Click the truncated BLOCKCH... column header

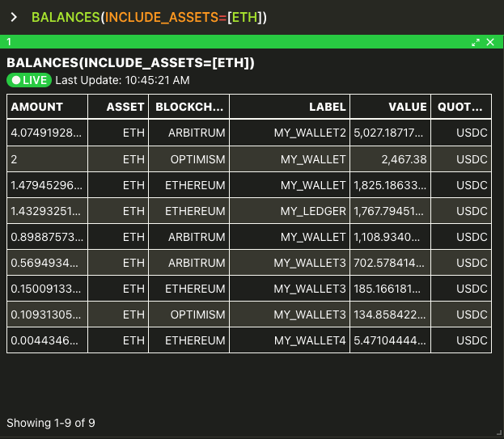(x=189, y=107)
